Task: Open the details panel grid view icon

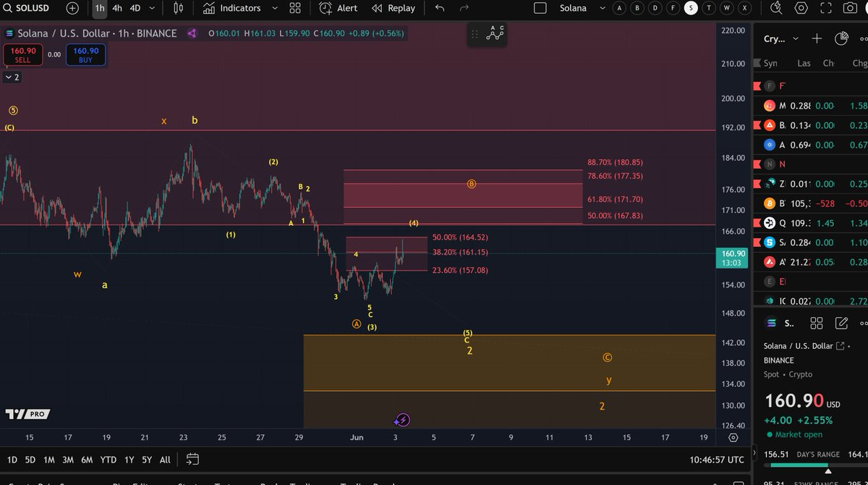Action: pos(817,324)
